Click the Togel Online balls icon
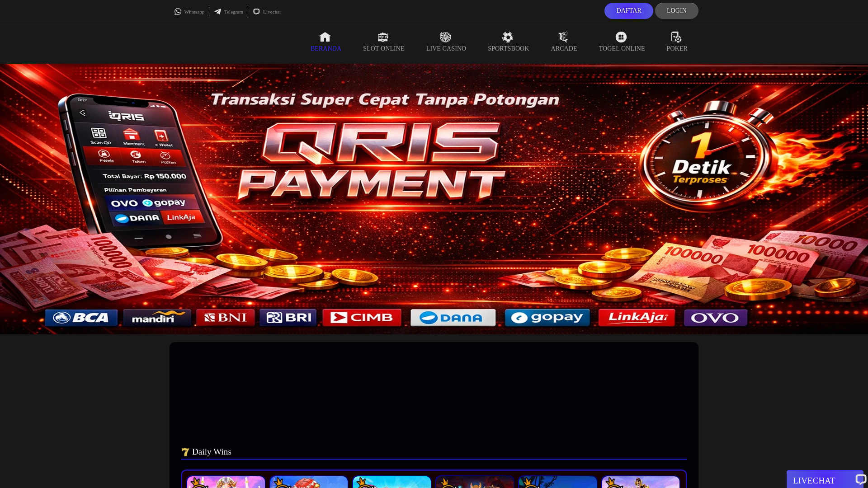868x488 pixels. tap(621, 37)
